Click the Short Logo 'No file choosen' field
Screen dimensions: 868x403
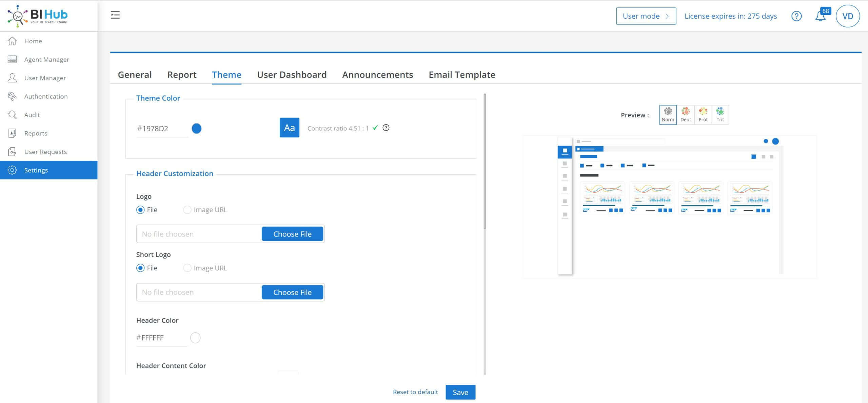pyautogui.click(x=199, y=292)
